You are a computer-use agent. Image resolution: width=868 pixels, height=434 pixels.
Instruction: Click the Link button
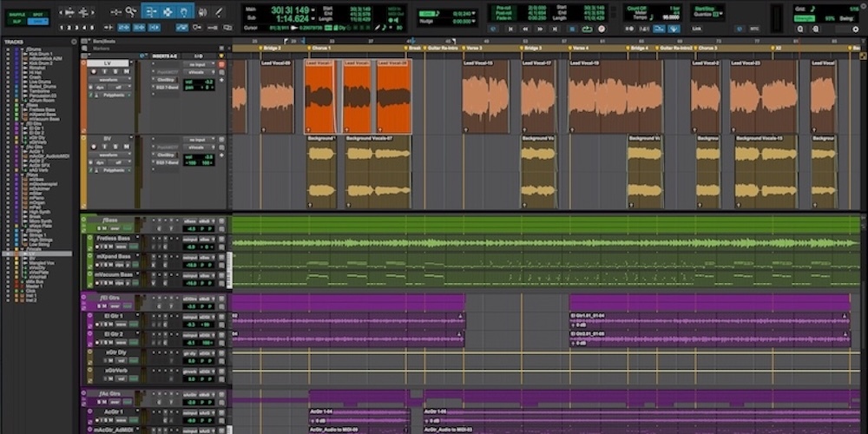click(x=697, y=29)
